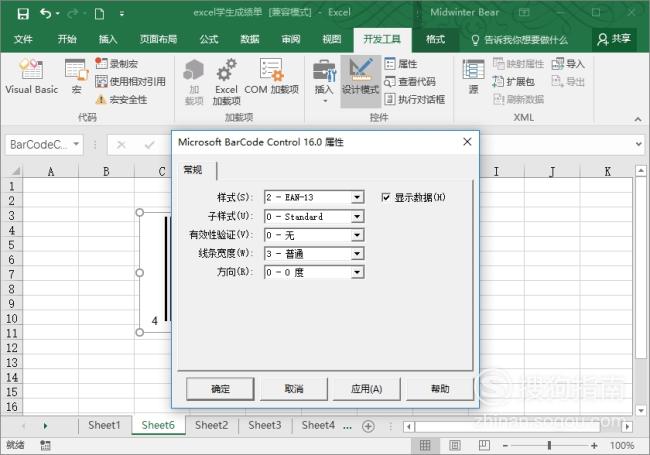Undo the last action
The width and height of the screenshot is (650, 455).
point(46,13)
